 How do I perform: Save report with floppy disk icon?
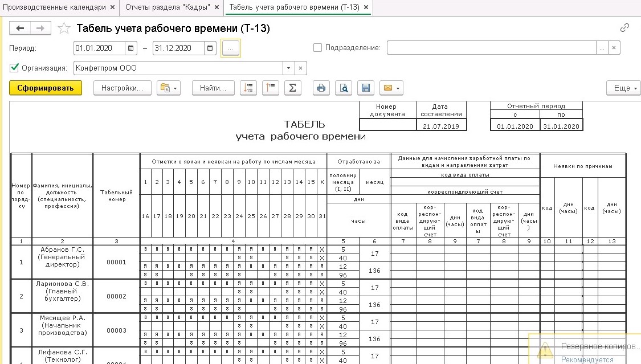click(366, 88)
